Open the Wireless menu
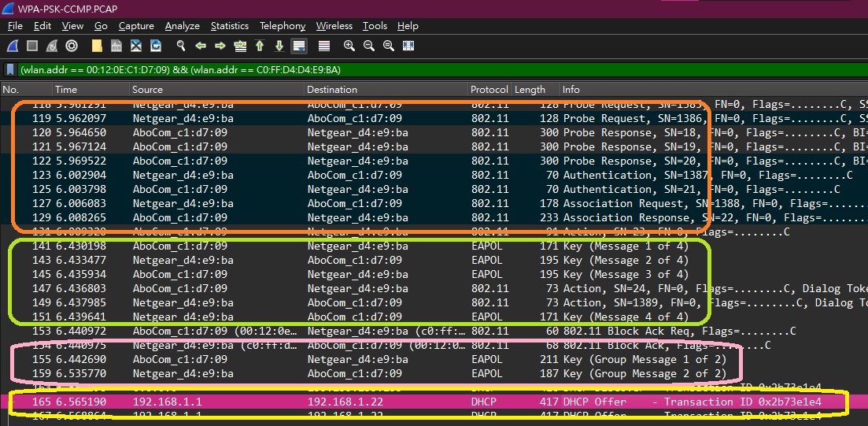This screenshot has height=426, width=868. [334, 26]
